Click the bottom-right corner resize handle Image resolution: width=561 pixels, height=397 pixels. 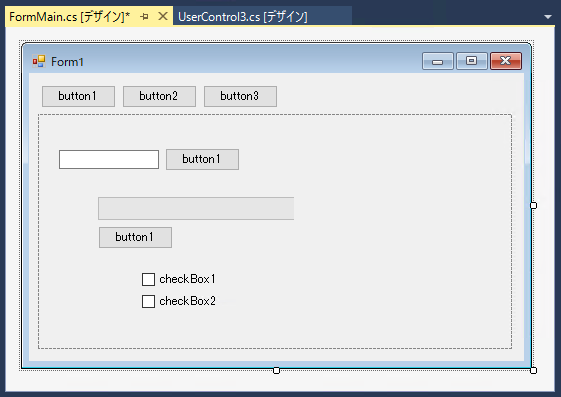point(533,370)
